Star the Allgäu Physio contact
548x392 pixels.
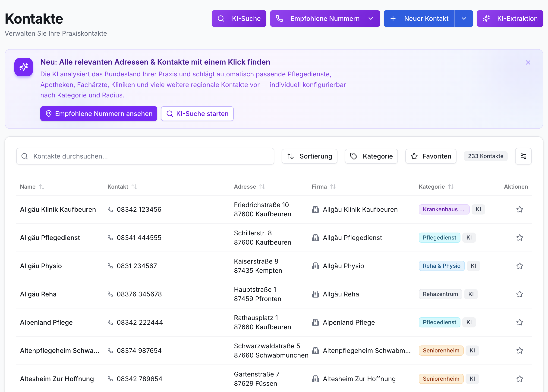(x=520, y=266)
